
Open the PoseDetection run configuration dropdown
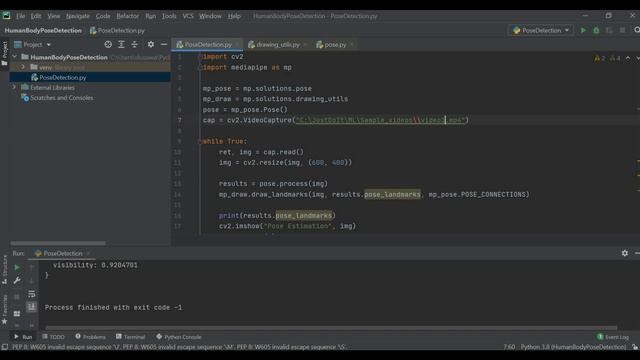click(x=541, y=30)
